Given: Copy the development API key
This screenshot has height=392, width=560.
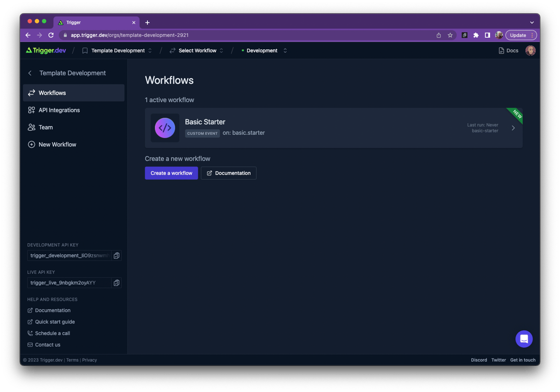Looking at the screenshot, I should [x=117, y=256].
